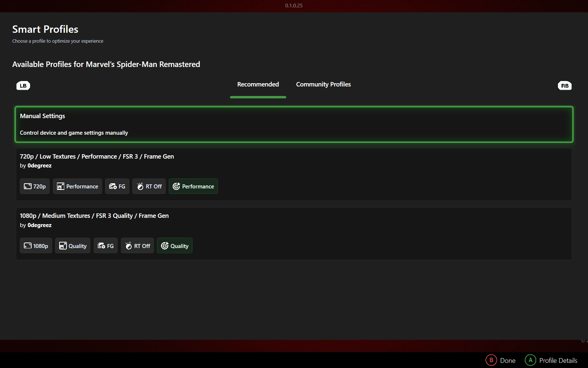
Task: Click the Done label
Action: [508, 361]
